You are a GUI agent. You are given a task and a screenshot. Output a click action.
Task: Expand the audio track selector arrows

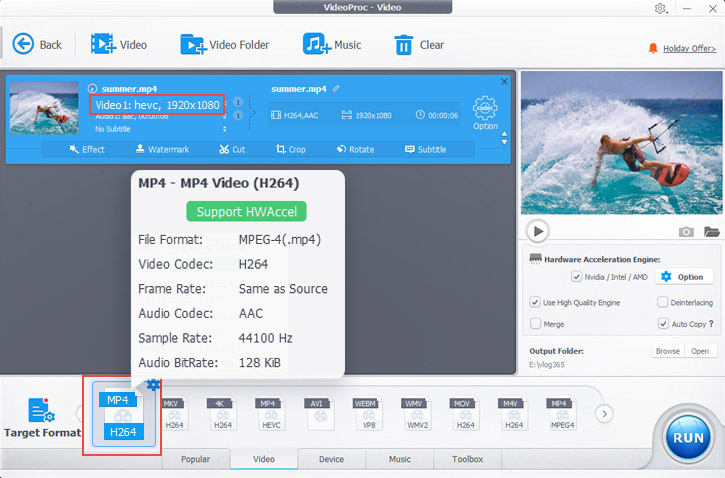pos(225,116)
